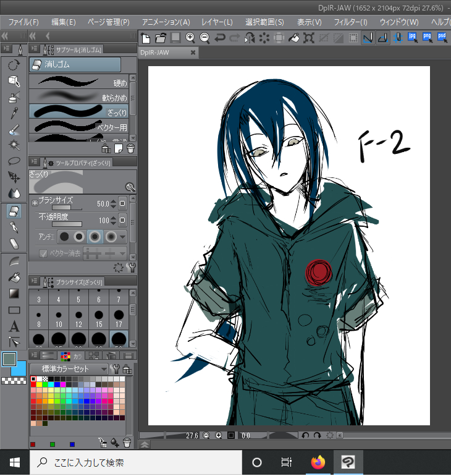
Task: Click the Scale/Rotate transform icon
Action: (308, 38)
